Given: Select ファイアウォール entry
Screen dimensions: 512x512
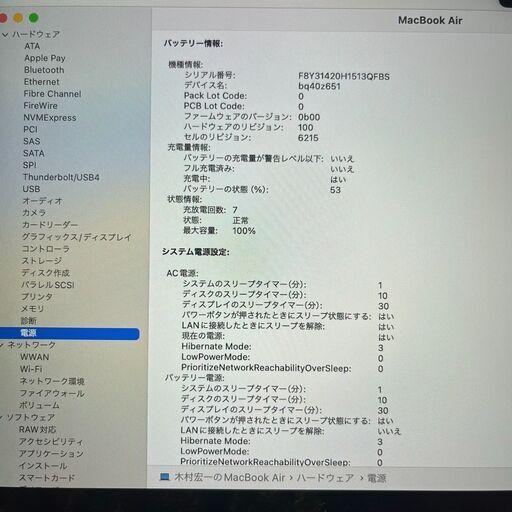Looking at the screenshot, I should pos(52,393).
